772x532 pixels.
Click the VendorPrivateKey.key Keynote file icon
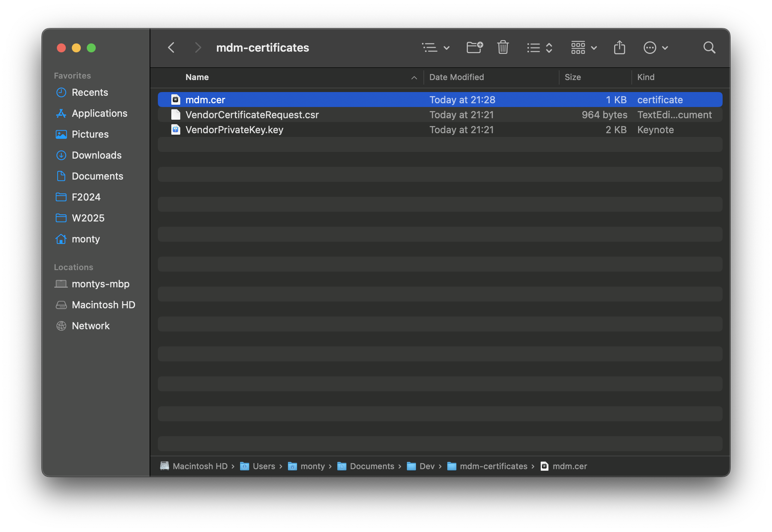pos(175,129)
